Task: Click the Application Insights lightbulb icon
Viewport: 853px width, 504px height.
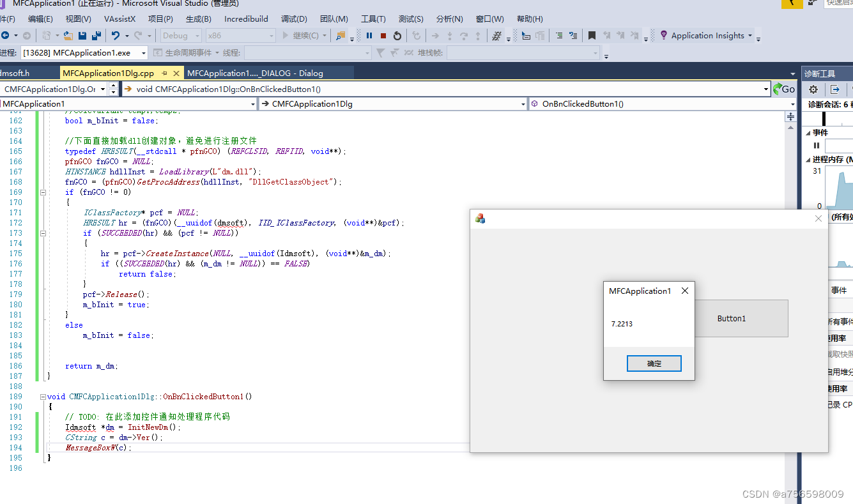Action: [664, 35]
